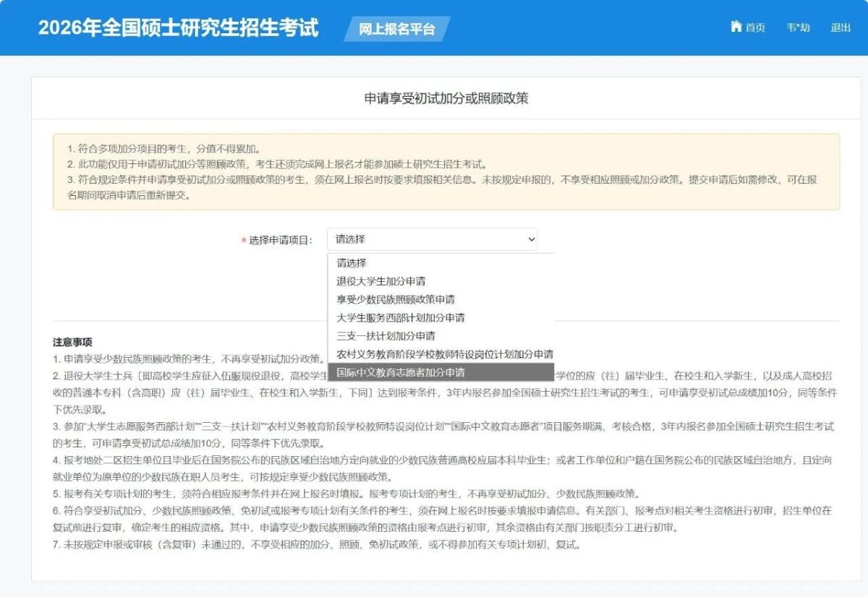Click the 2026年全国硕士研究生招生考试 site title

tap(178, 28)
